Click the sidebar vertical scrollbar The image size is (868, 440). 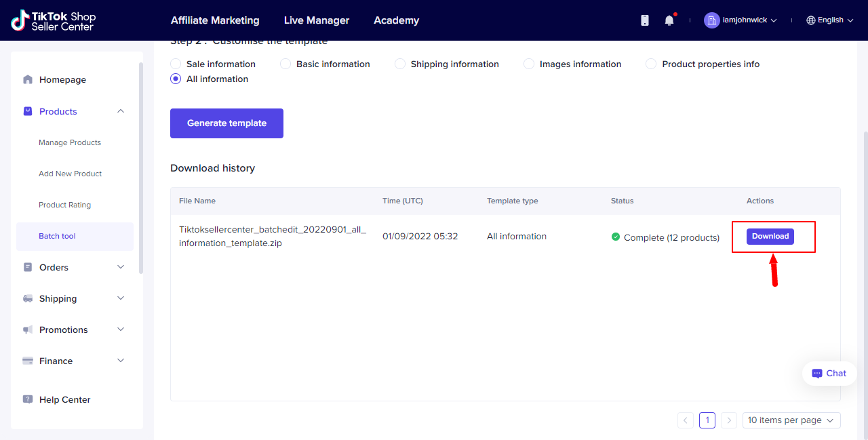[x=141, y=167]
